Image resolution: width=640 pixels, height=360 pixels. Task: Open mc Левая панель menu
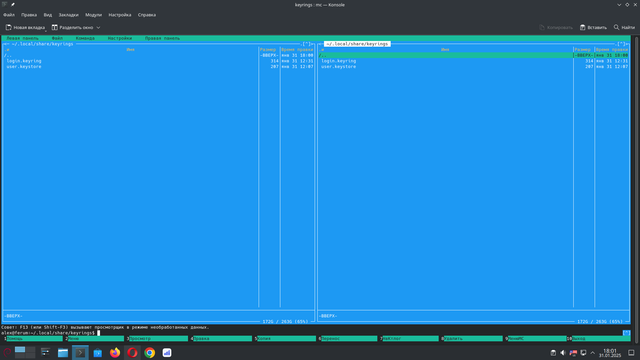pos(22,38)
